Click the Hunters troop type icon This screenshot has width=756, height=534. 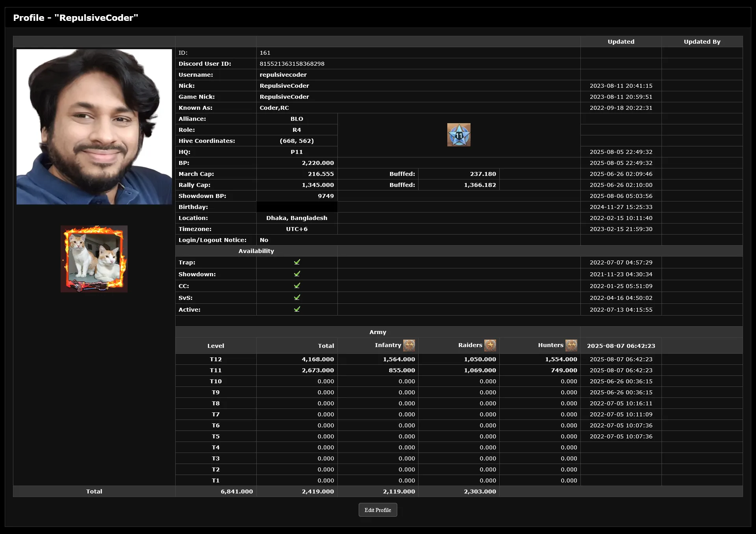(571, 346)
